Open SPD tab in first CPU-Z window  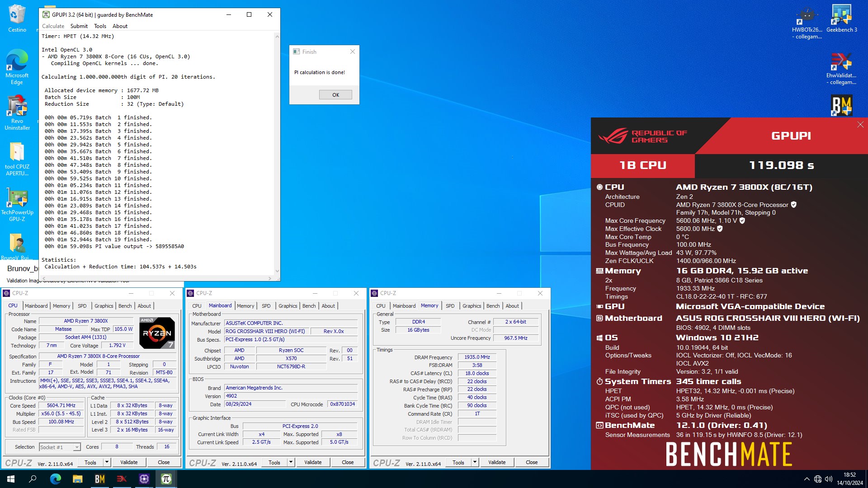(x=82, y=306)
